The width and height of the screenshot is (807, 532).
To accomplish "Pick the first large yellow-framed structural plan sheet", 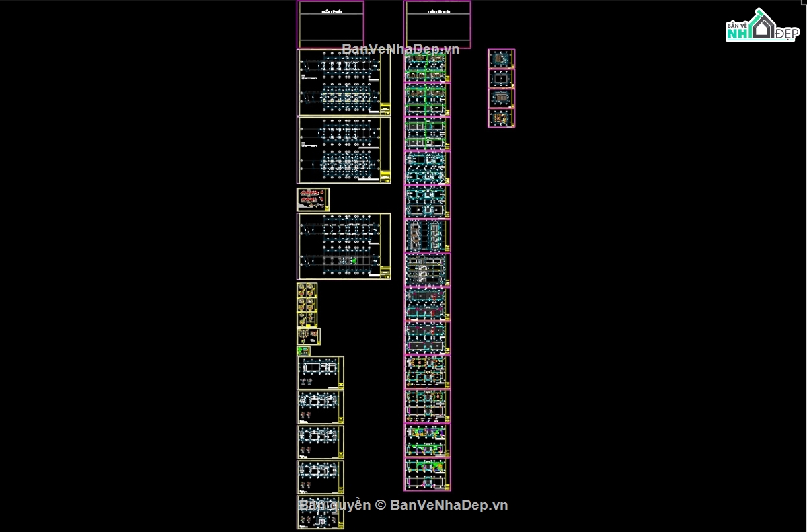I will (344, 83).
